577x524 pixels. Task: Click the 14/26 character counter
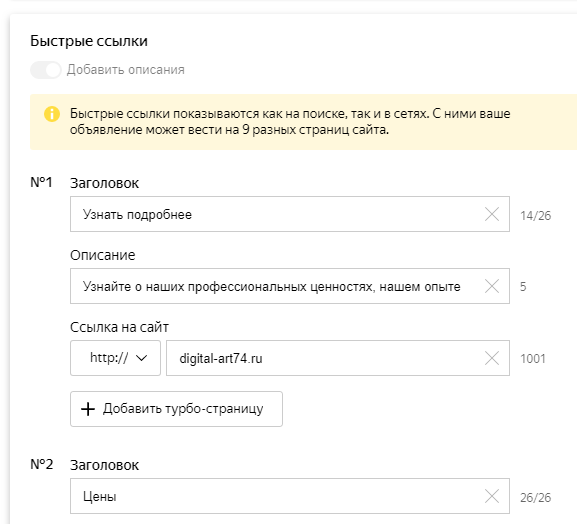click(x=535, y=216)
